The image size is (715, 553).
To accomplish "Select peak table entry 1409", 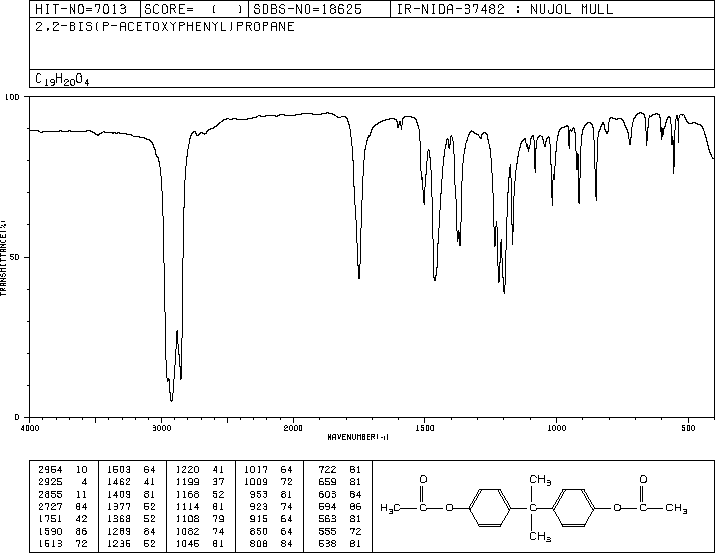I will pyautogui.click(x=119, y=494).
